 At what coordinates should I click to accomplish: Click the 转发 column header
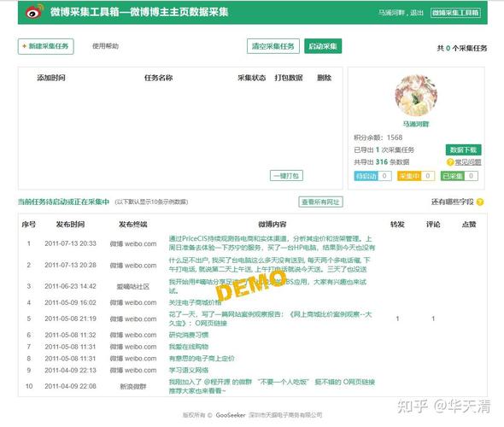[x=397, y=225]
